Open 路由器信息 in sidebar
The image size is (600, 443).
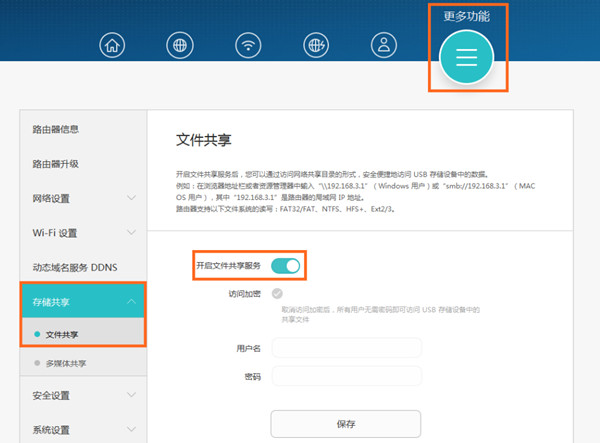[x=55, y=129]
